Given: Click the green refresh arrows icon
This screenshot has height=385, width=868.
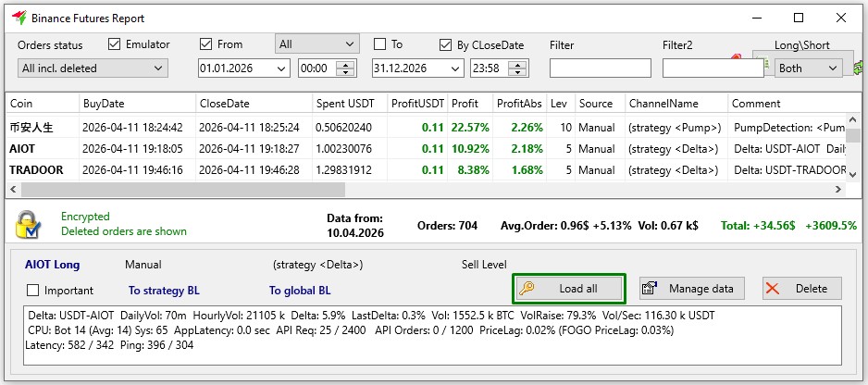Looking at the screenshot, I should coord(860,68).
